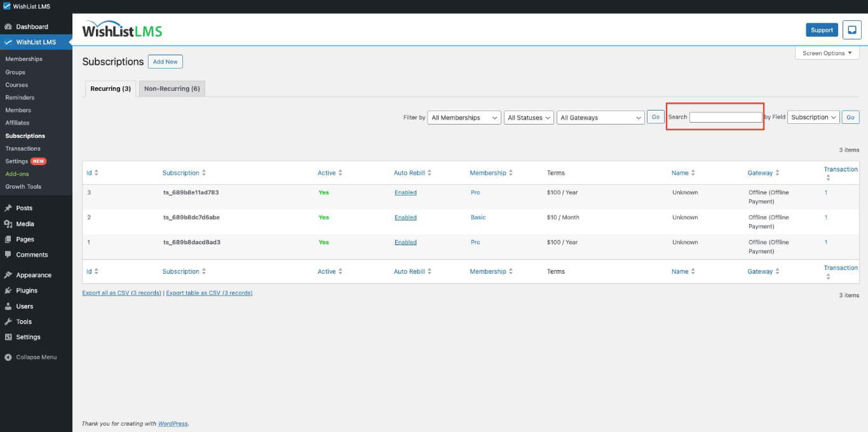This screenshot has height=432, width=868.
Task: Switch to the Non-Recurring (6) tab
Action: 172,89
